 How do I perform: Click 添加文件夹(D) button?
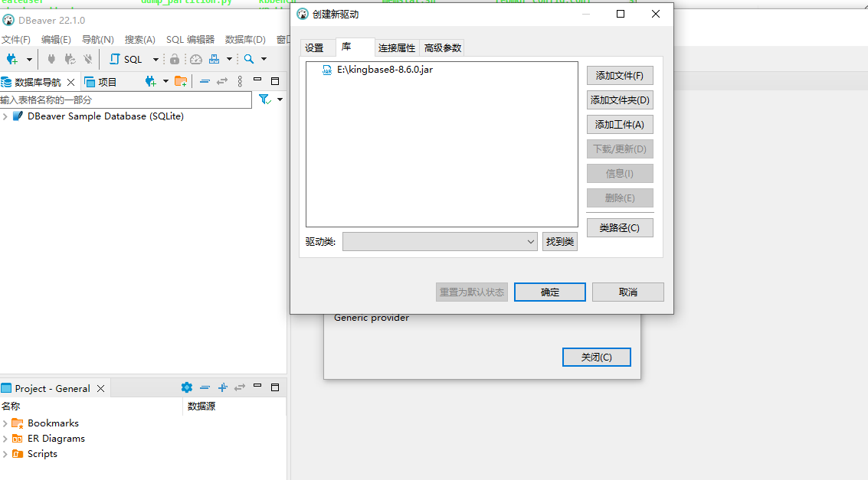[x=620, y=100]
